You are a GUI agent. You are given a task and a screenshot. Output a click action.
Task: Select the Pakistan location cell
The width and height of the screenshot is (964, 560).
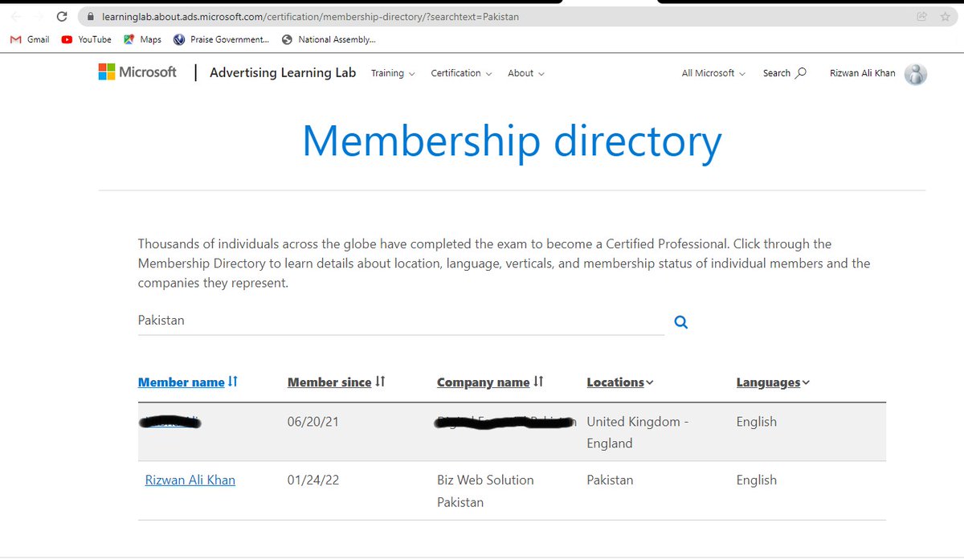[x=610, y=480]
